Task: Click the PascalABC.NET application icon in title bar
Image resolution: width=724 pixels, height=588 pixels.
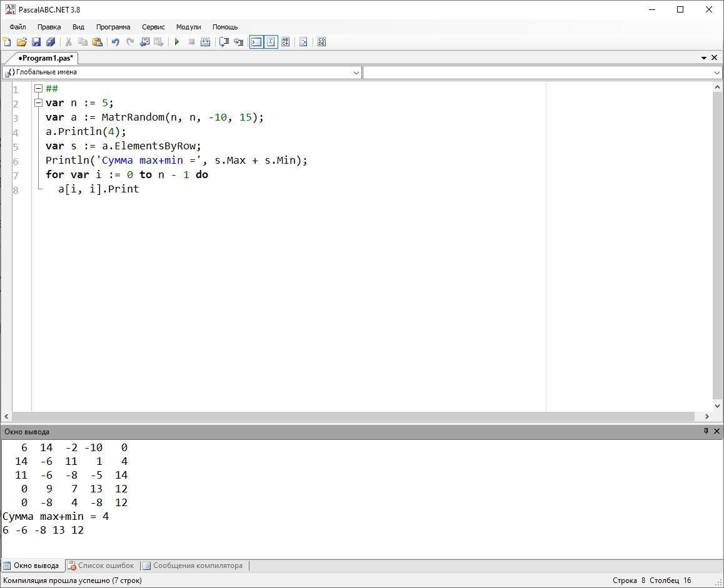Action: 10,9
